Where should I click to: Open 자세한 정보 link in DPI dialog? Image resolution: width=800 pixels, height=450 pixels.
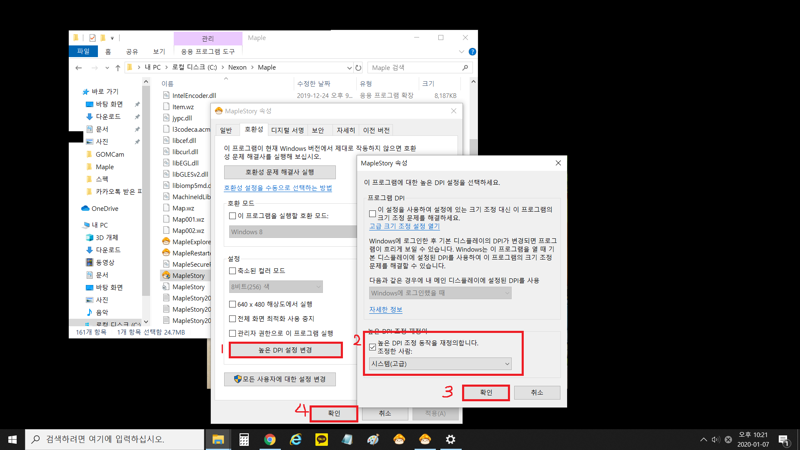point(386,310)
